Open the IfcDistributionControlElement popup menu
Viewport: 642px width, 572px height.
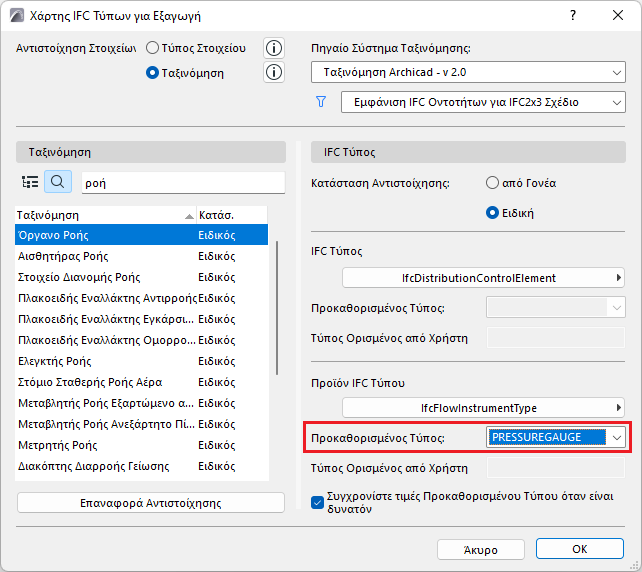tap(483, 278)
